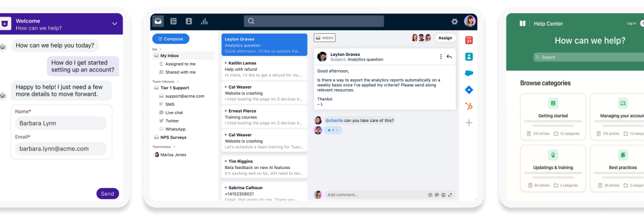644x223 pixels.
Task: Click reply arrow on Leyton Graves message
Action: [x=449, y=56]
